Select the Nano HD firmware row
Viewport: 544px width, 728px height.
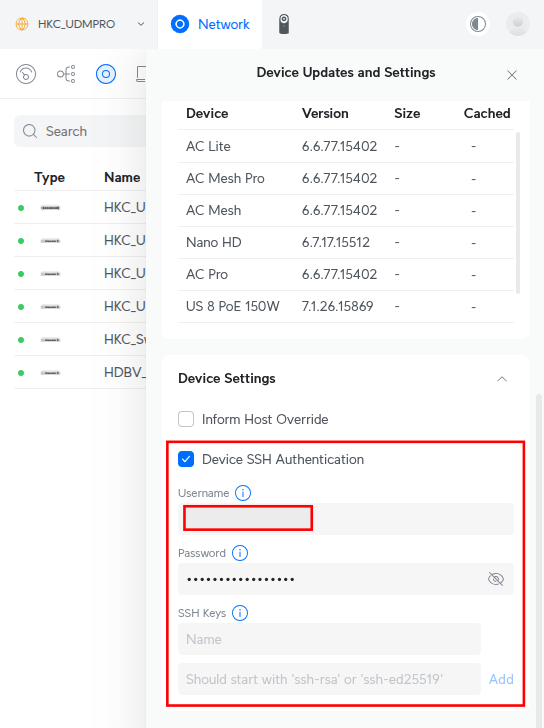click(346, 242)
